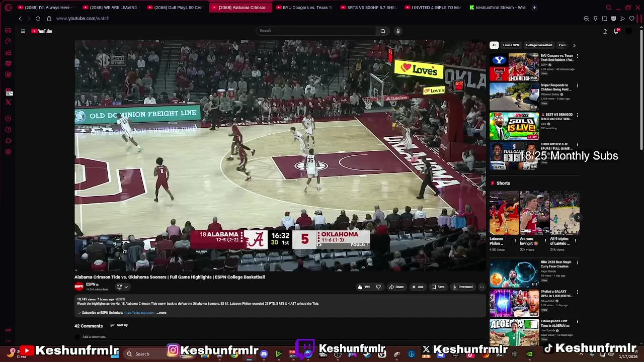Select the College basketball filter chip
Screen dimensions: 644x362
(x=539, y=45)
